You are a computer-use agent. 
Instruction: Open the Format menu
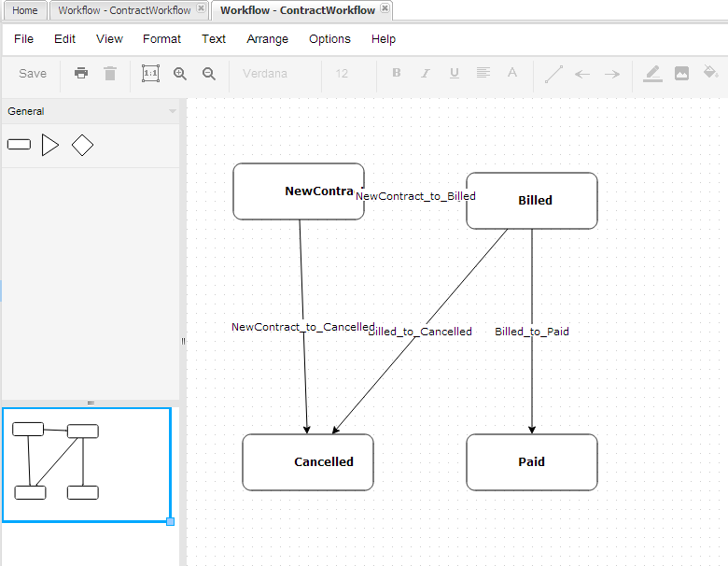point(161,39)
